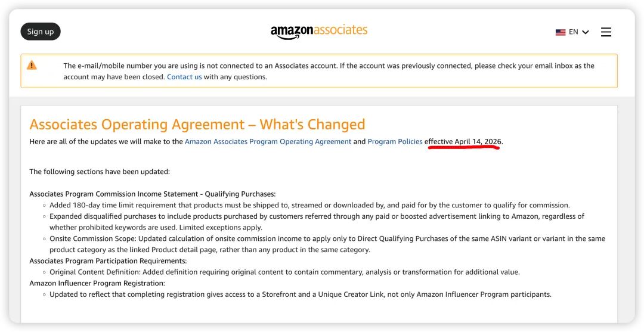Screen dimensions: 644x332
Task: Click the Associates Operating Agreement What's Changed heading
Action: tap(197, 125)
